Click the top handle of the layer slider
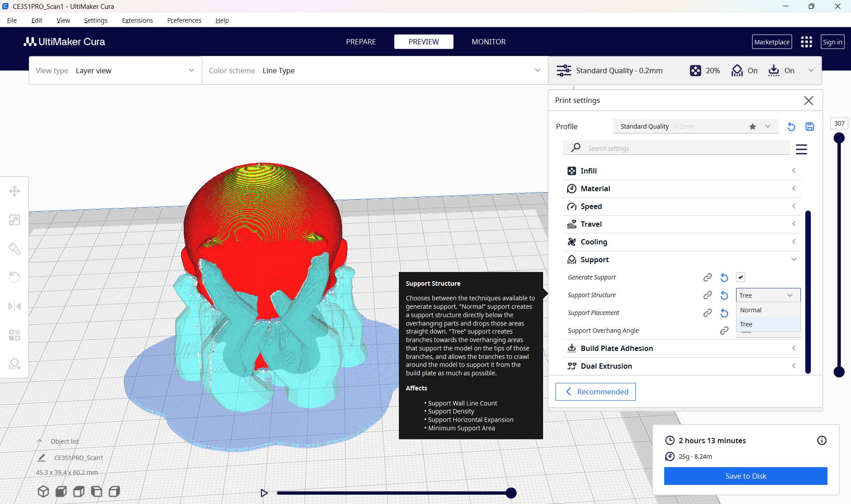851x504 pixels. pos(839,138)
